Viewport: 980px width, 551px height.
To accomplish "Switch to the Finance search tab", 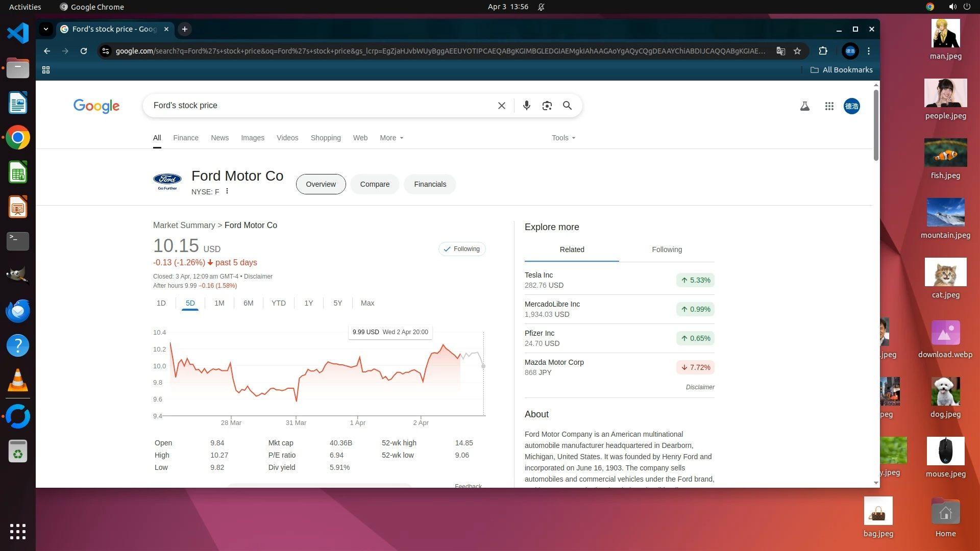I will [x=185, y=138].
